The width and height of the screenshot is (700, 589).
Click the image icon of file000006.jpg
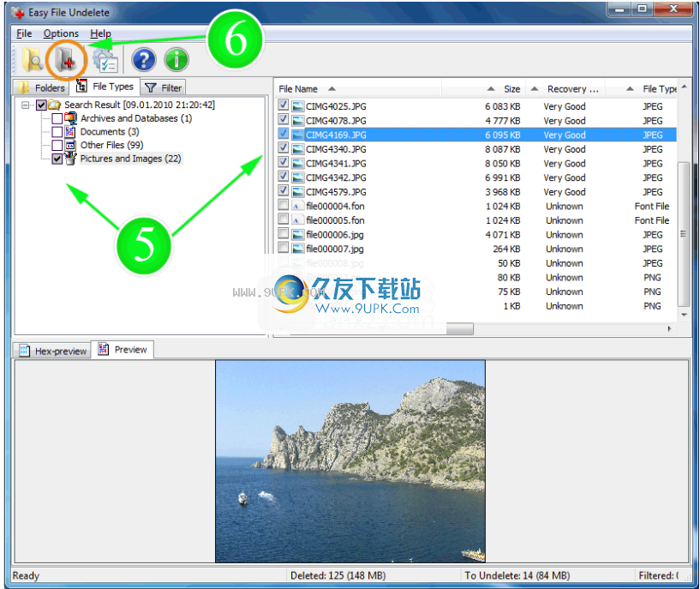coord(298,235)
